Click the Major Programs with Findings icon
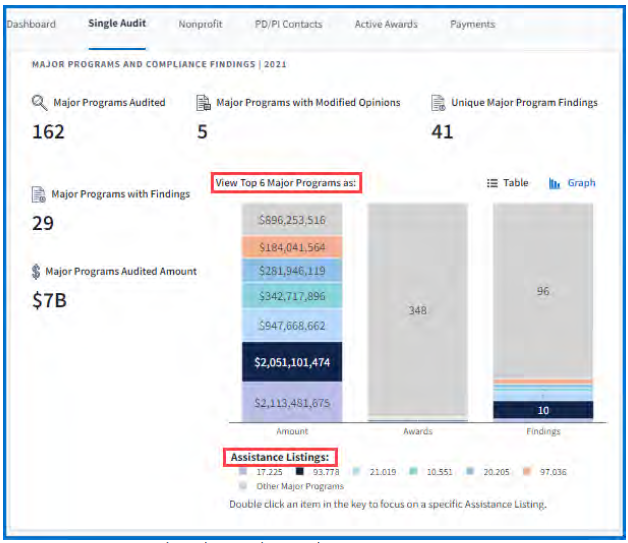 tap(39, 194)
